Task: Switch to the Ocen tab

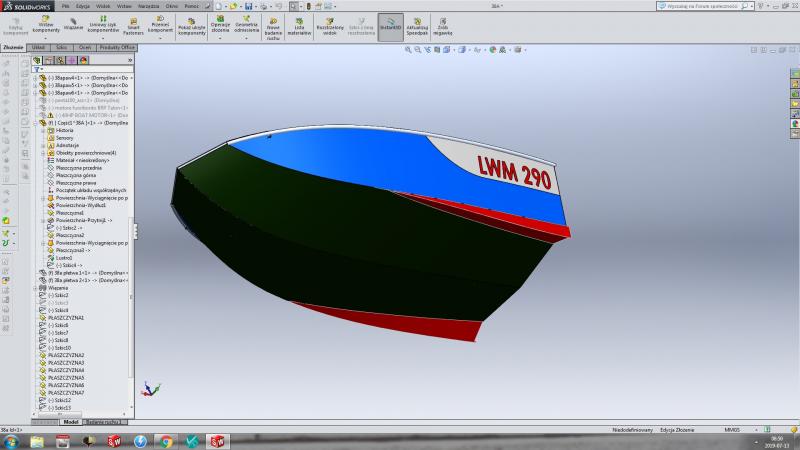Action: pyautogui.click(x=85, y=47)
